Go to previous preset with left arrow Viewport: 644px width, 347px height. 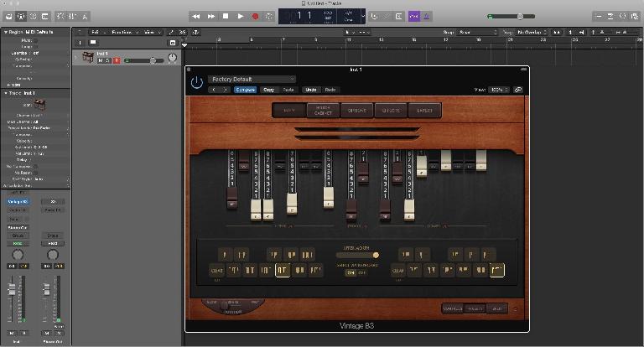[x=214, y=90]
